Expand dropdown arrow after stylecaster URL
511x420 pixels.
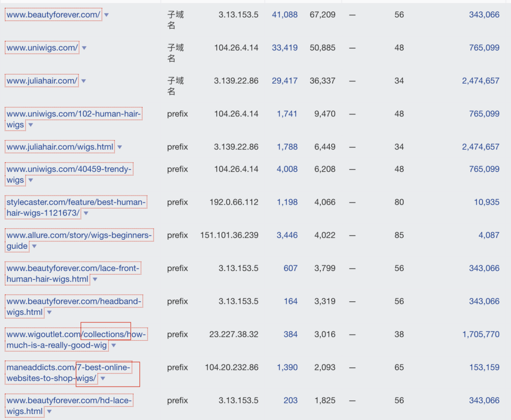[86, 213]
